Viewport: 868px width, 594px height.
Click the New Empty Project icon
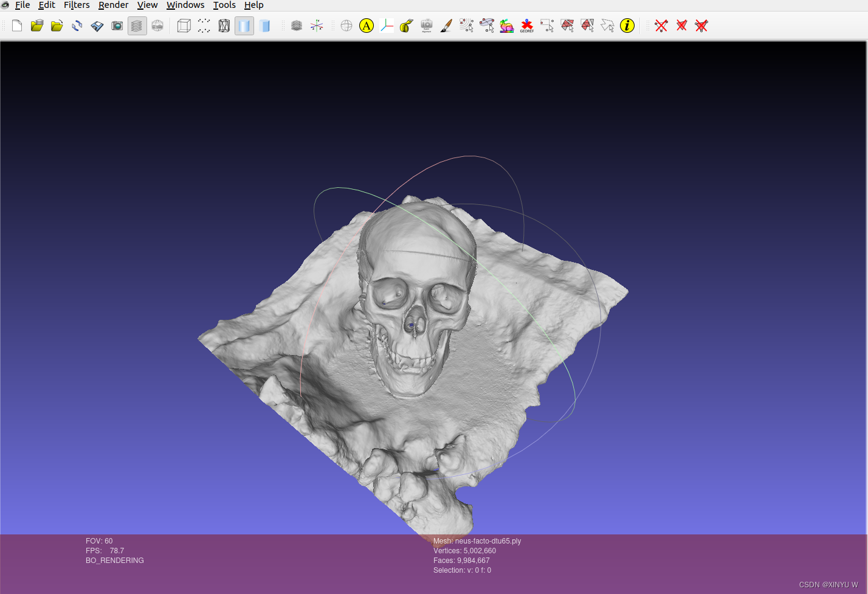pyautogui.click(x=17, y=26)
